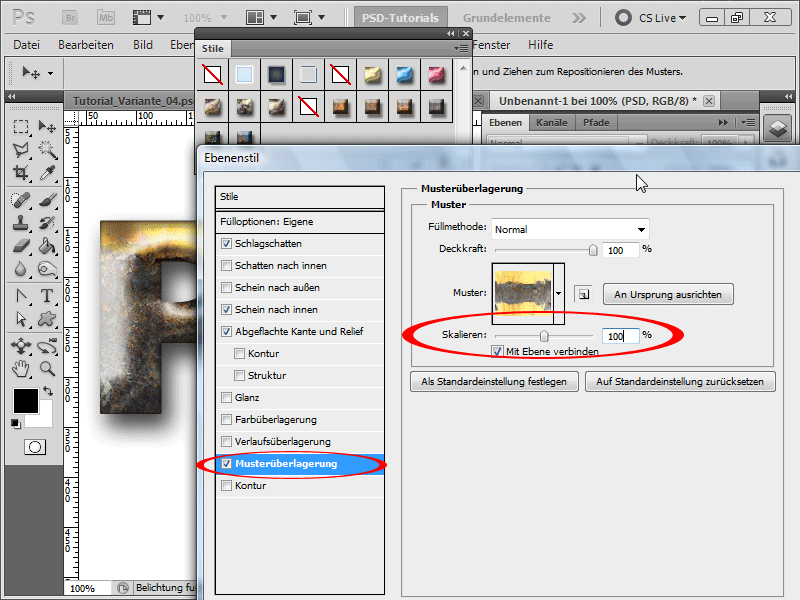The height and width of the screenshot is (600, 800).
Task: Open the Datei menu
Action: pyautogui.click(x=27, y=45)
